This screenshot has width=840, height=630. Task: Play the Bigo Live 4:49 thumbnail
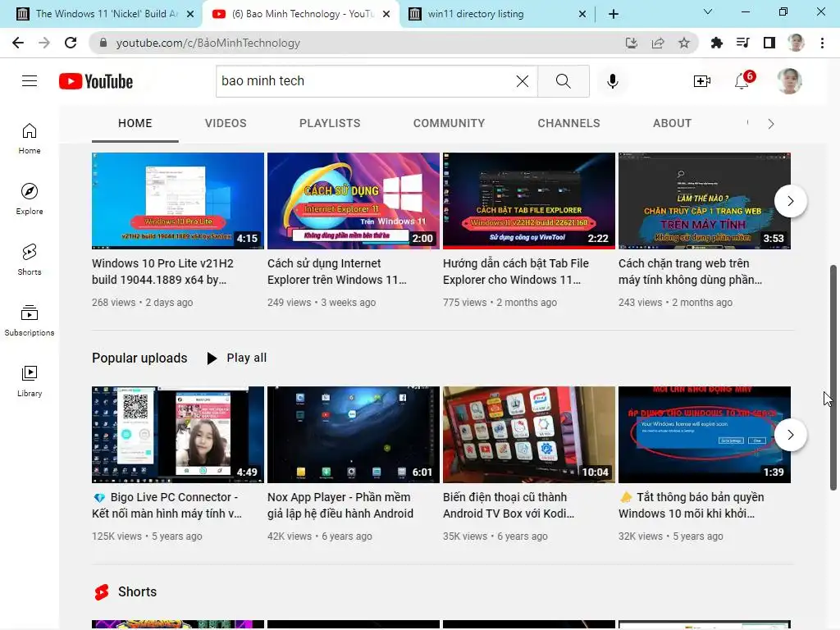[x=178, y=435]
